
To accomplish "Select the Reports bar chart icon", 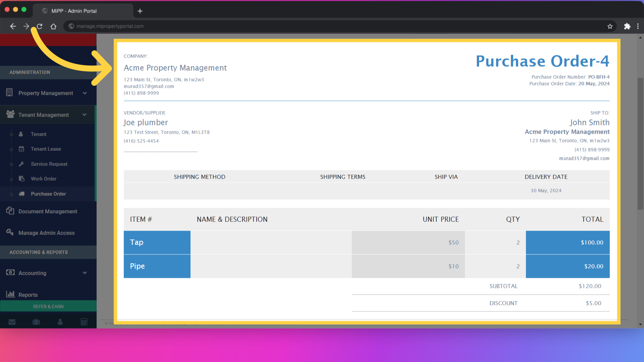I will pyautogui.click(x=11, y=294).
